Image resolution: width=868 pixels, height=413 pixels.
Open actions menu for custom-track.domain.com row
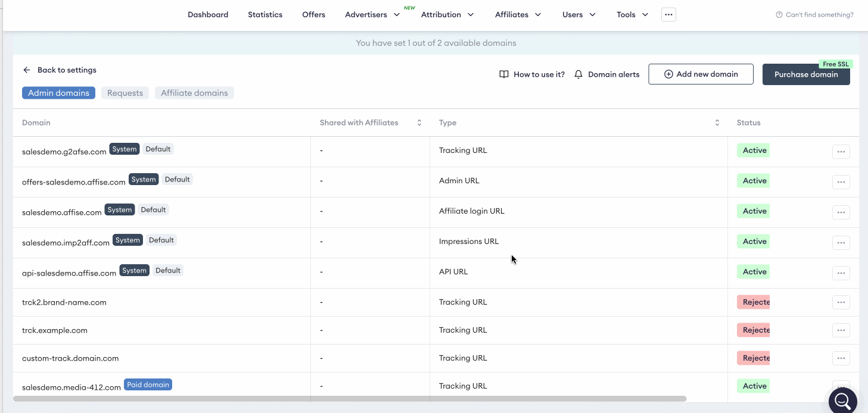tap(841, 358)
